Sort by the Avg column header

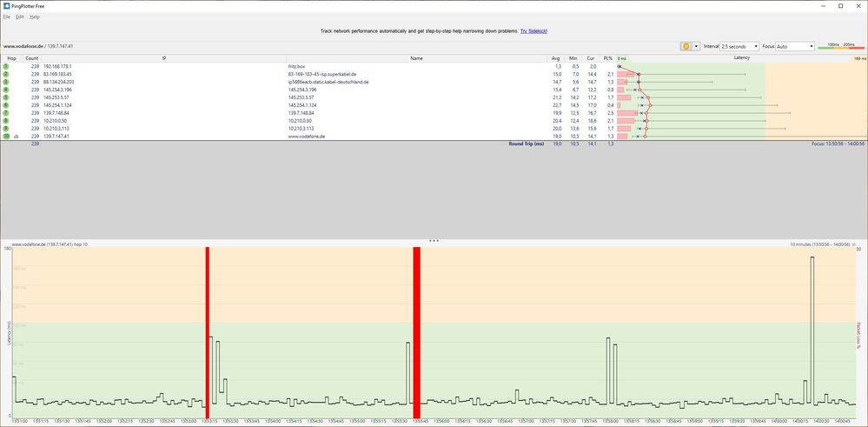coord(556,58)
